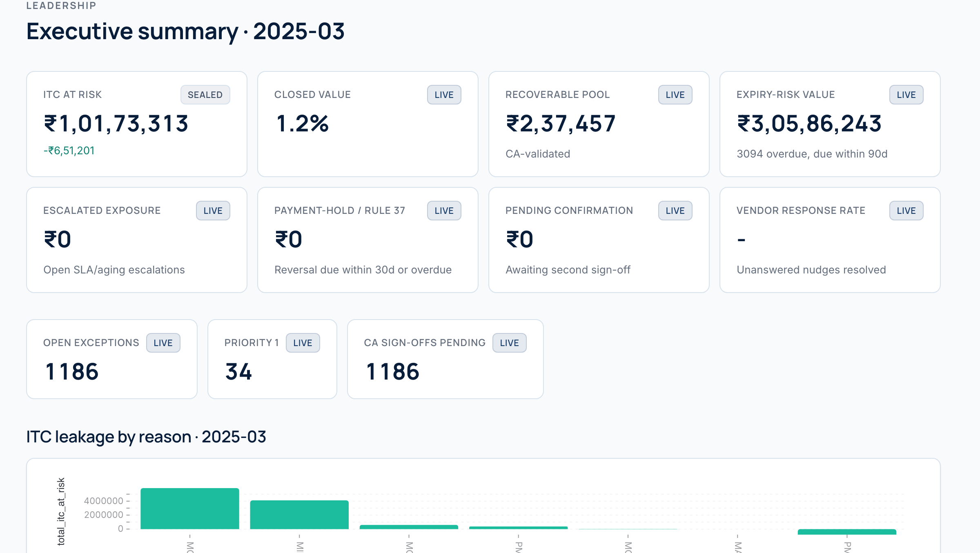Image resolution: width=980 pixels, height=553 pixels.
Task: Click the 1186 CA Sign-Offs Pending count
Action: pos(392,372)
